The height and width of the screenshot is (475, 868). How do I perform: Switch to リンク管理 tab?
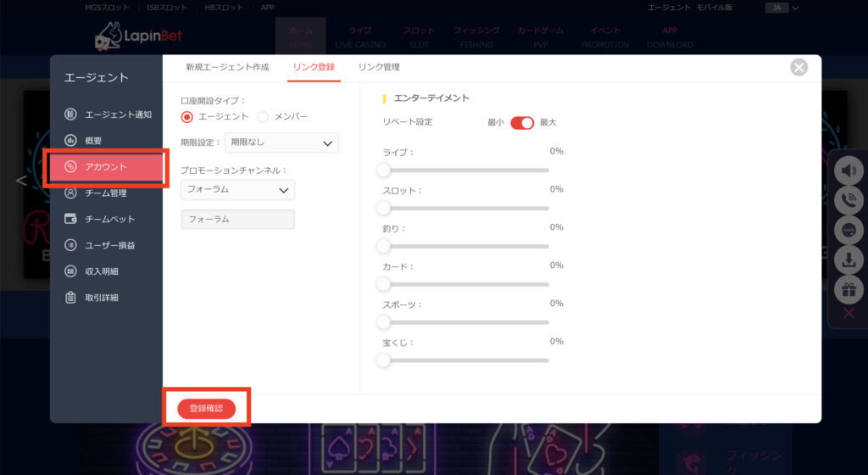click(379, 67)
